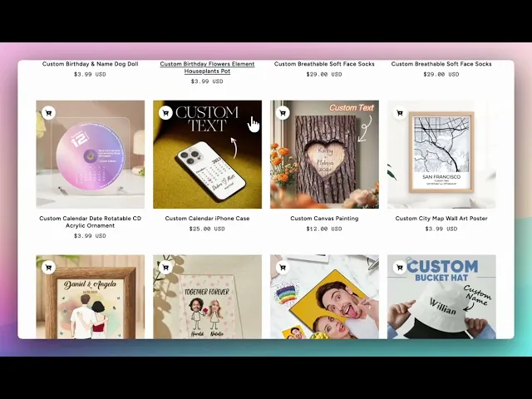Click cart icon on Daniel & Angela frame
This screenshot has height=399, width=532.
(x=48, y=268)
